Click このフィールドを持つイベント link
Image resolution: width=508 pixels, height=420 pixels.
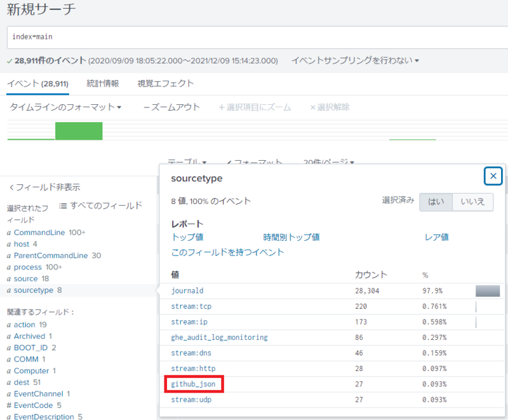(227, 252)
